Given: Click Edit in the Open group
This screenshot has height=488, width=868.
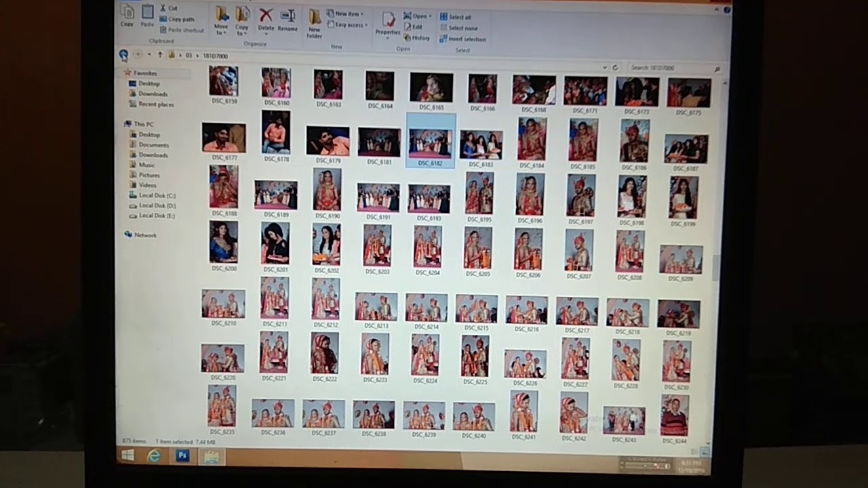Looking at the screenshot, I should (414, 27).
